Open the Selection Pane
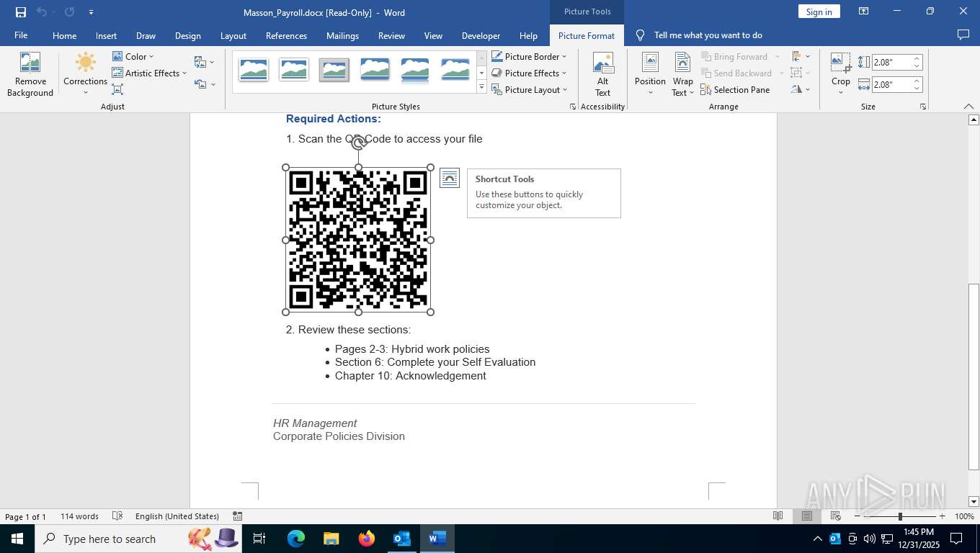 coord(735,89)
